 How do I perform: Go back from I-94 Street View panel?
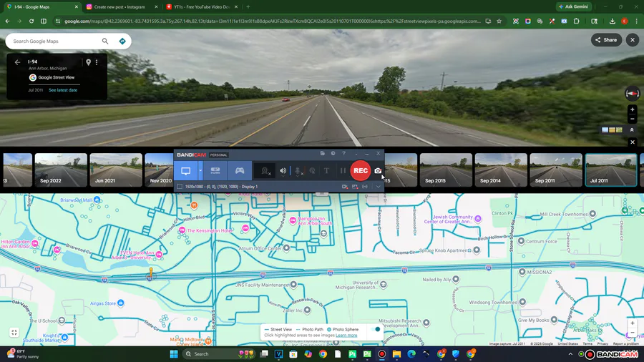(x=17, y=62)
